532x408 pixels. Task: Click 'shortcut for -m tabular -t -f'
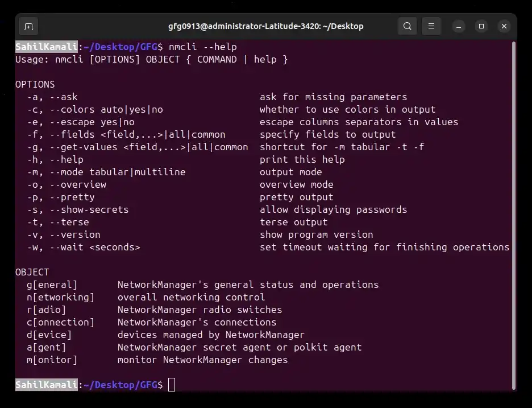(x=342, y=147)
